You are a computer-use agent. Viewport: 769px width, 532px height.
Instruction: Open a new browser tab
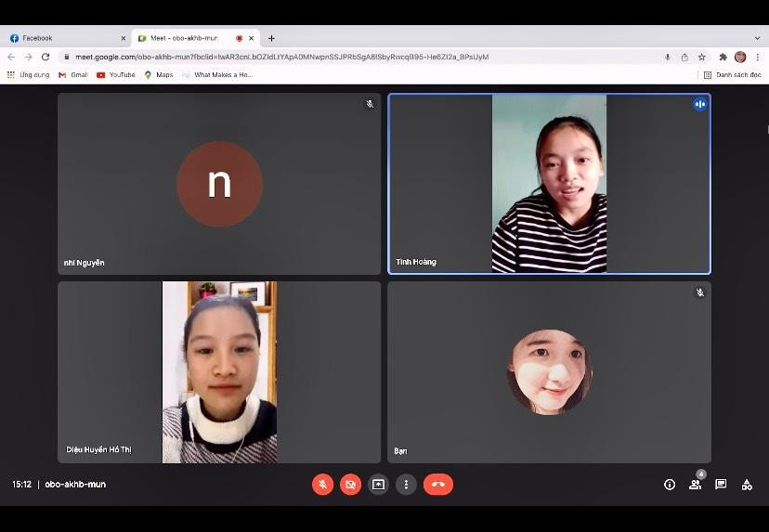[271, 38]
